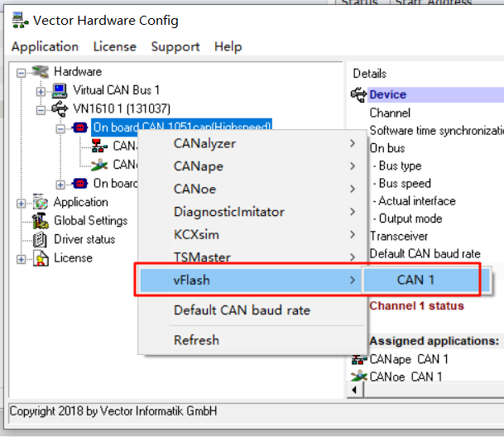The width and height of the screenshot is (504, 437).
Task: Click the Application tree icon
Action: 41,202
